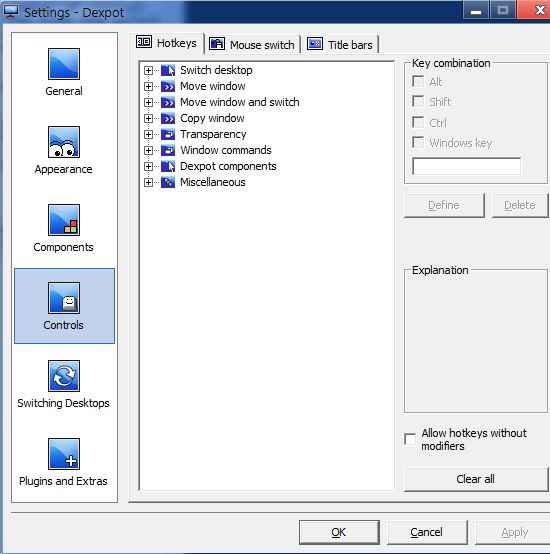Expand the Switch desktop node
Viewport: 550px width, 554px height.
148,70
